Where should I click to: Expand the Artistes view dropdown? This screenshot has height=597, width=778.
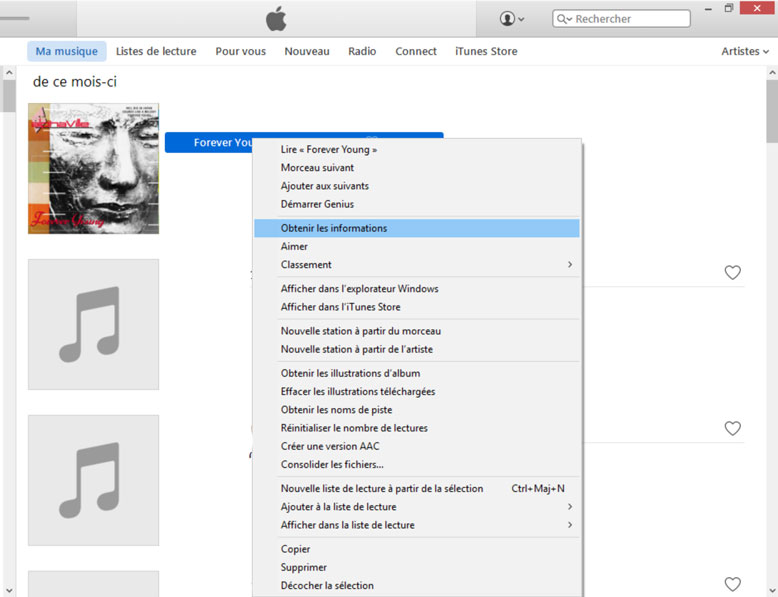745,51
